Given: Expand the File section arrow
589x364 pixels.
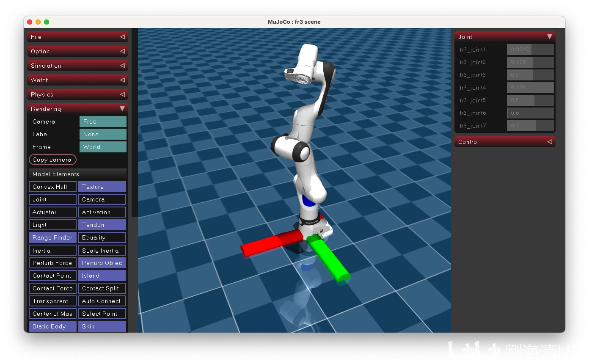Looking at the screenshot, I should (122, 37).
